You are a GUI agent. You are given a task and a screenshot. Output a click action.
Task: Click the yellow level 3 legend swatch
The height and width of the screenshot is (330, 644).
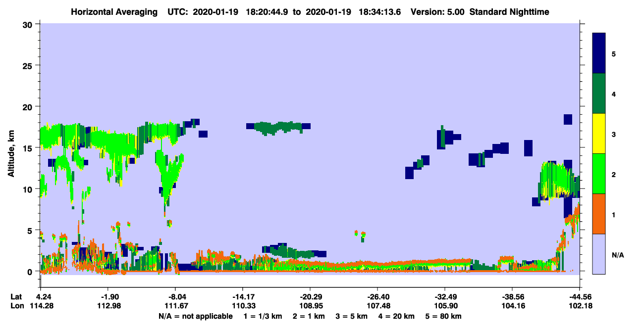tap(599, 133)
